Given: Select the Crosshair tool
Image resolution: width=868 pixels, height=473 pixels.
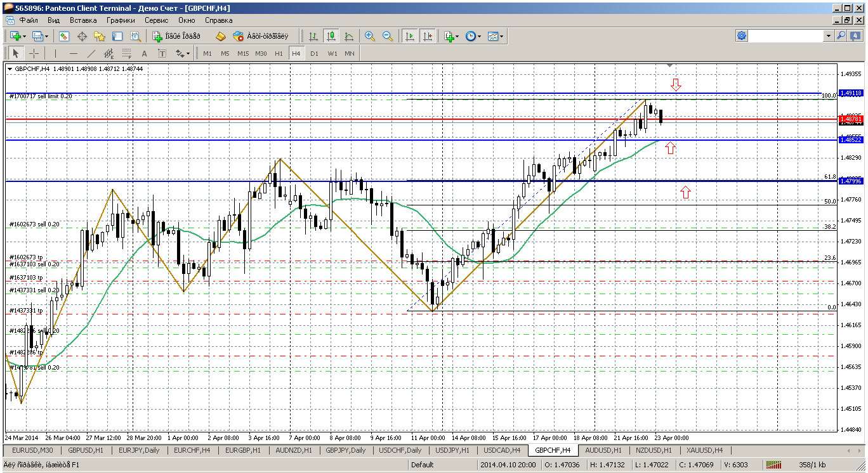Looking at the screenshot, I should click(x=34, y=53).
